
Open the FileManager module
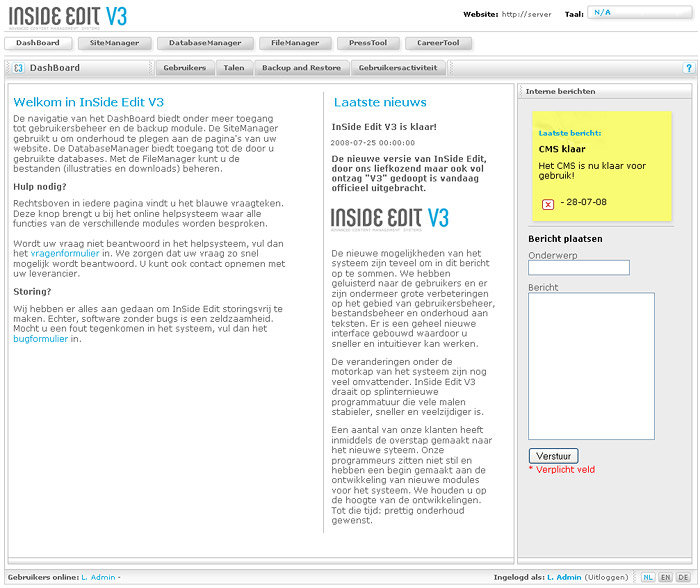295,43
